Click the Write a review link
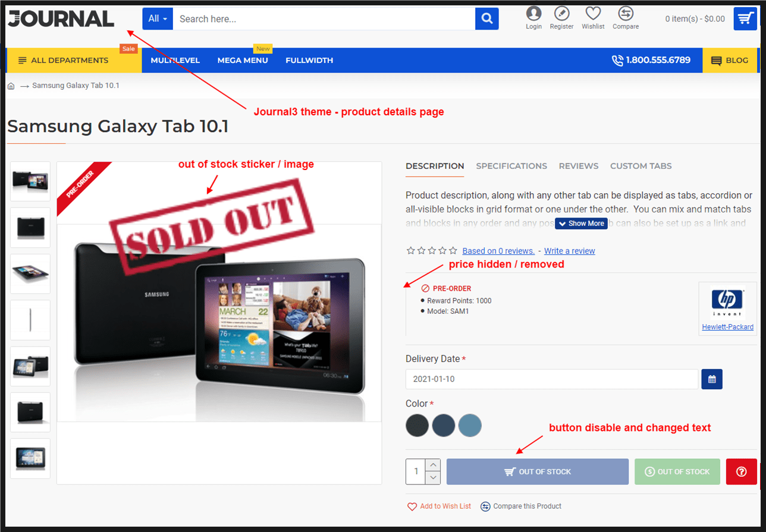This screenshot has height=532, width=766. click(569, 251)
